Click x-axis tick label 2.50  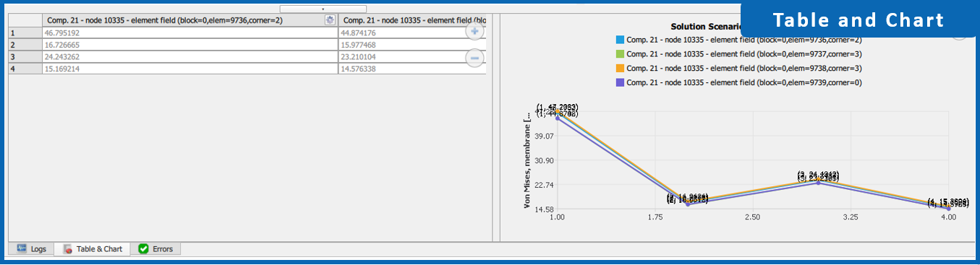click(x=753, y=217)
